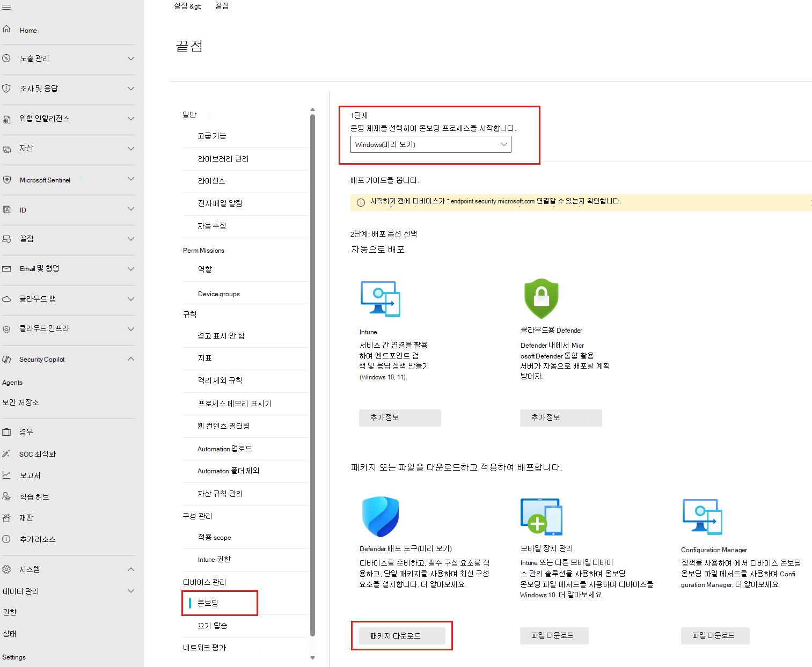
Task: Click the 패키지 다운로드 button
Action: [402, 636]
